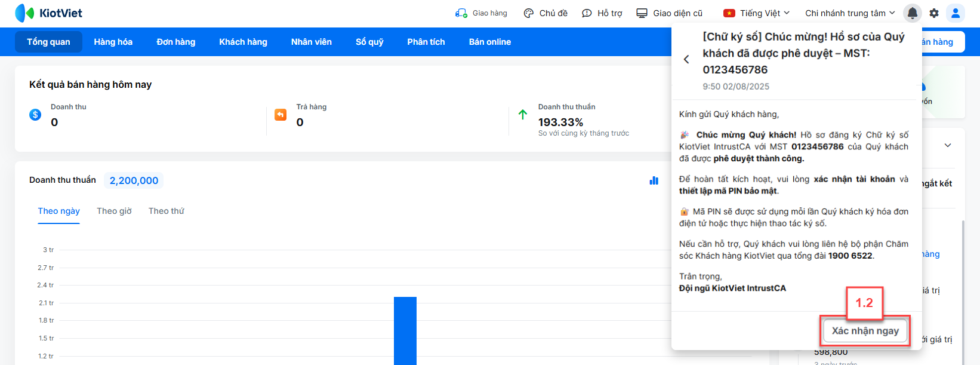Viewport: 980px width, 365px height.
Task: Click the Đội ngũ KiotViet IntrustCA signature
Action: [x=732, y=288]
